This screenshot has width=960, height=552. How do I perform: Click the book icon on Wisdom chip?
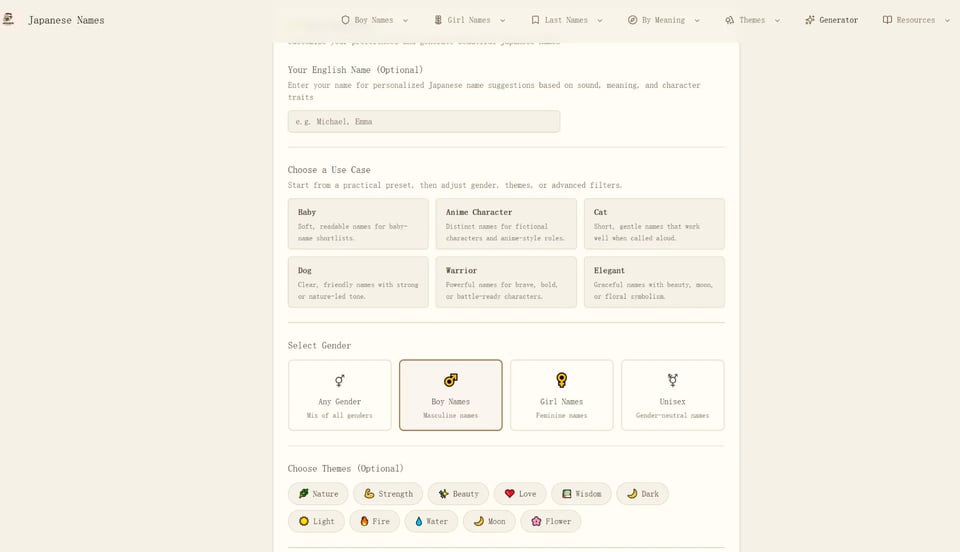click(567, 493)
